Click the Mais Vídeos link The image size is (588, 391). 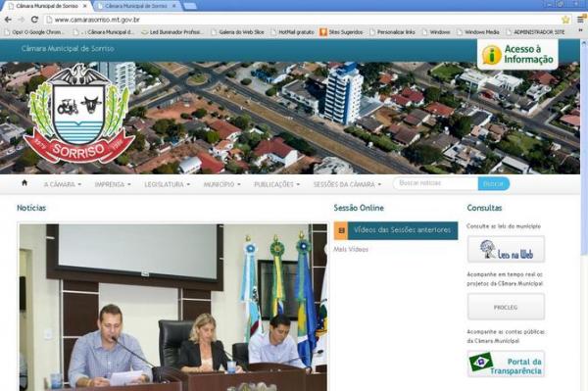[x=351, y=249]
